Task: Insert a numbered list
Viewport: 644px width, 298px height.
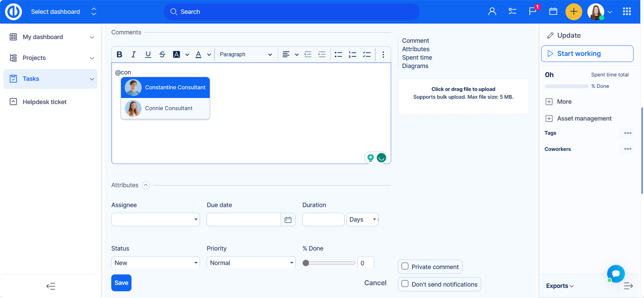Action: click(352, 55)
